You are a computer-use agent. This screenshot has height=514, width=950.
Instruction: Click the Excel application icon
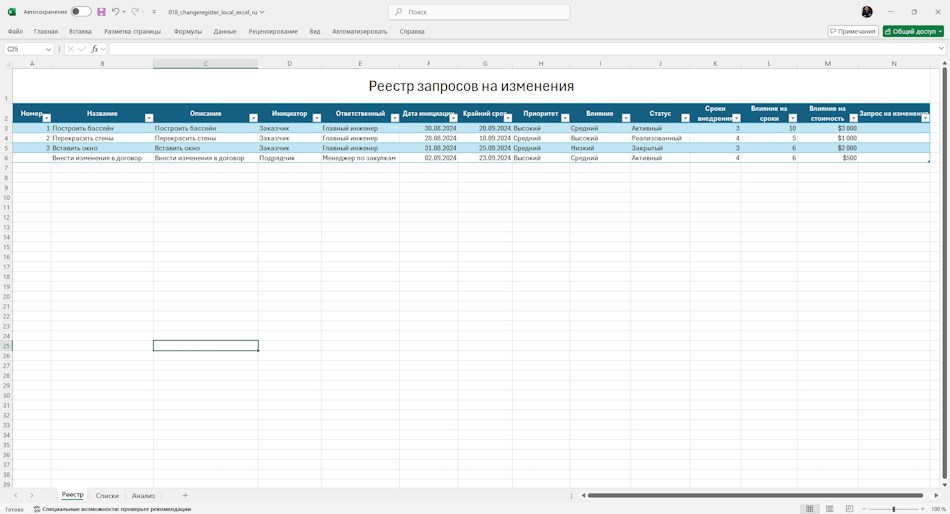pos(12,12)
